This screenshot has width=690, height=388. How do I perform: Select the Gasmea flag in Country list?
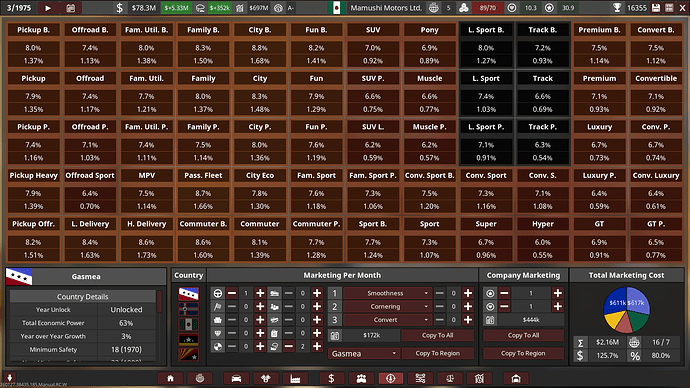[x=188, y=293]
